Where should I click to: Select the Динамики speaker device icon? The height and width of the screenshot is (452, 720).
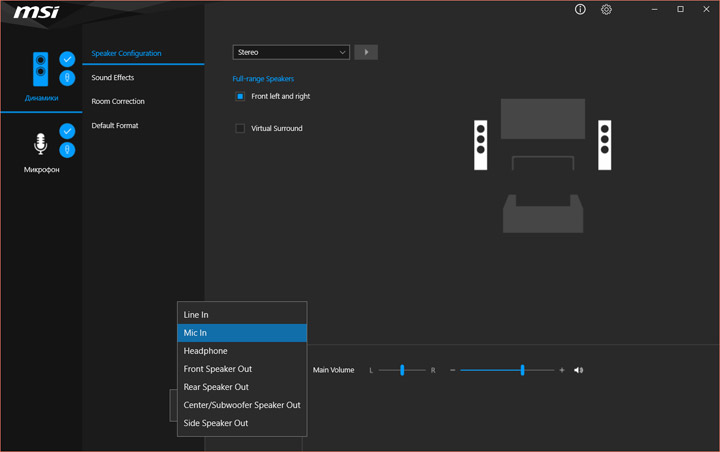[x=40, y=69]
